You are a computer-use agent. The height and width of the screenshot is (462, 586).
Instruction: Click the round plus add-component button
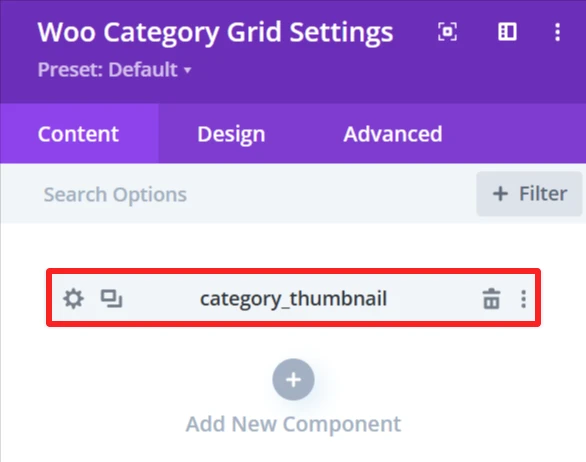tap(293, 380)
